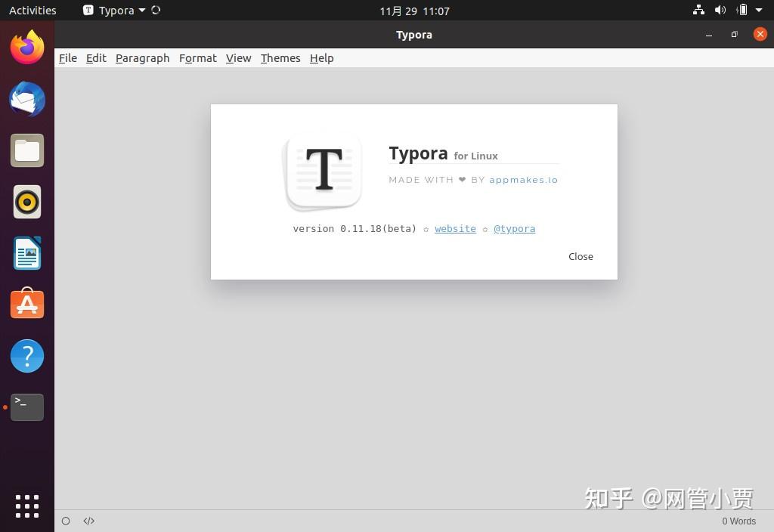
Task: Switch to the Terminal in dock
Action: coord(27,407)
